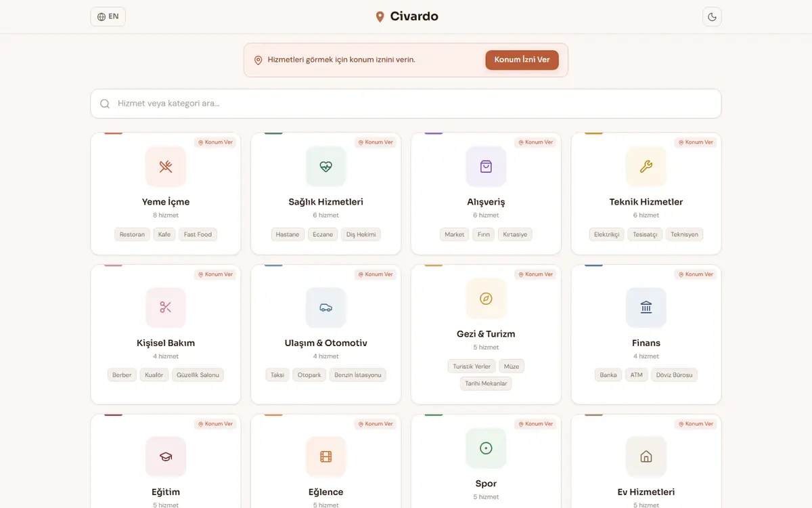The image size is (812, 508).
Task: Click the Spor target icon
Action: (486, 448)
